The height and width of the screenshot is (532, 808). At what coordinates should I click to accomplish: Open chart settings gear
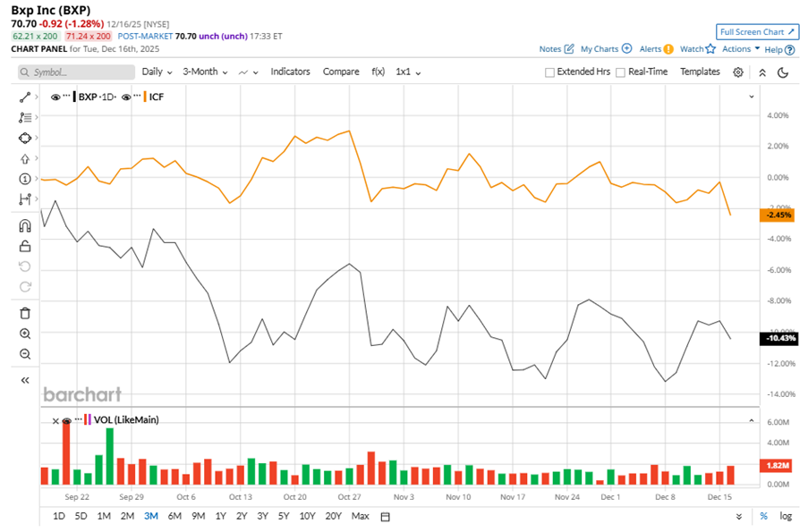738,72
